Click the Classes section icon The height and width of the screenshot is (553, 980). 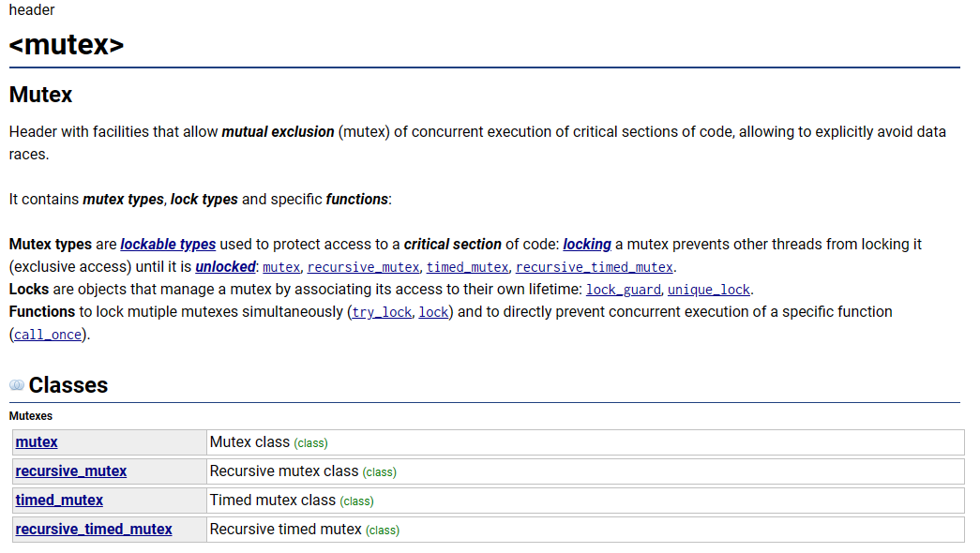[x=17, y=385]
